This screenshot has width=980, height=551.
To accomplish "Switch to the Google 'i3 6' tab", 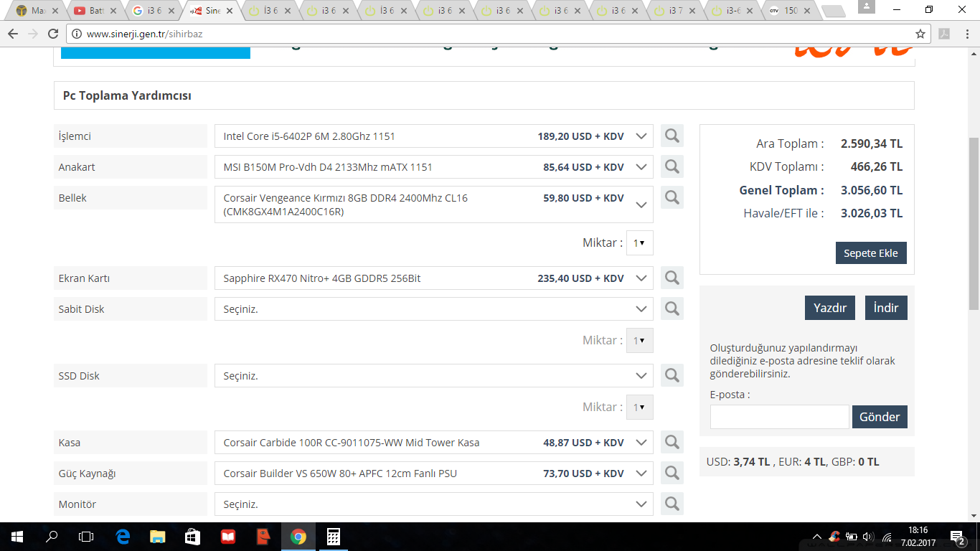I will click(x=152, y=11).
